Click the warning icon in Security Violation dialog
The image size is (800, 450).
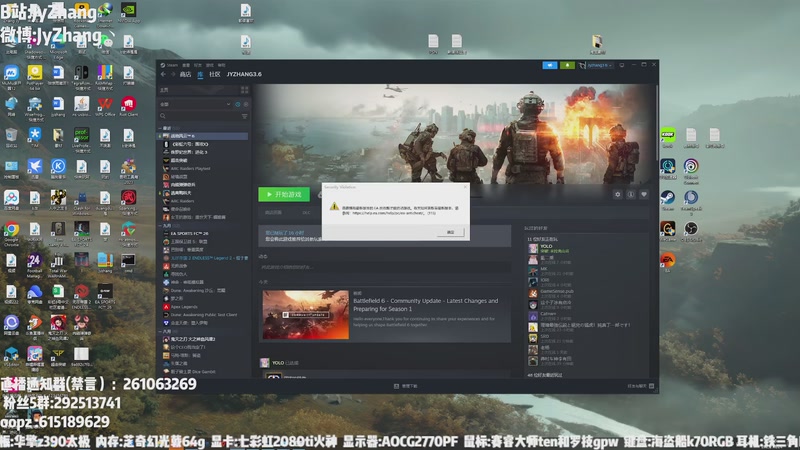click(334, 207)
